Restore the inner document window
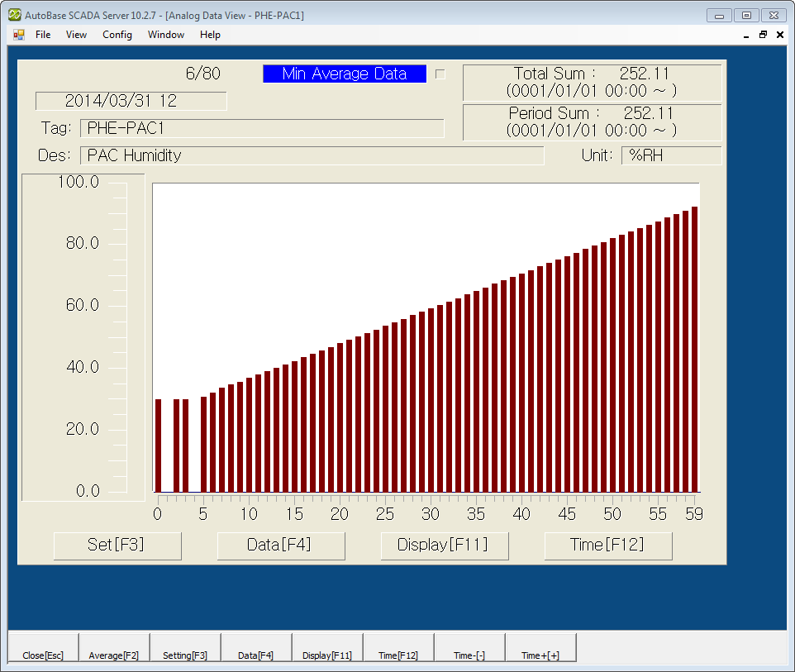795x672 pixels. coord(763,35)
